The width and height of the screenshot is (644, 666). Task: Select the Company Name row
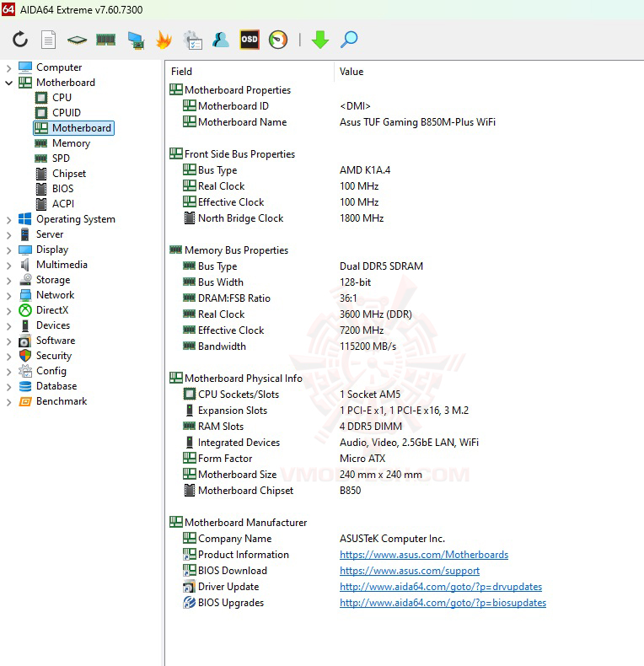314,539
